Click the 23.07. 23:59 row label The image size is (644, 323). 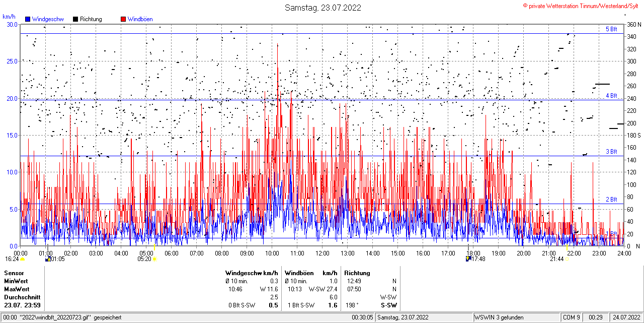pyautogui.click(x=22, y=305)
